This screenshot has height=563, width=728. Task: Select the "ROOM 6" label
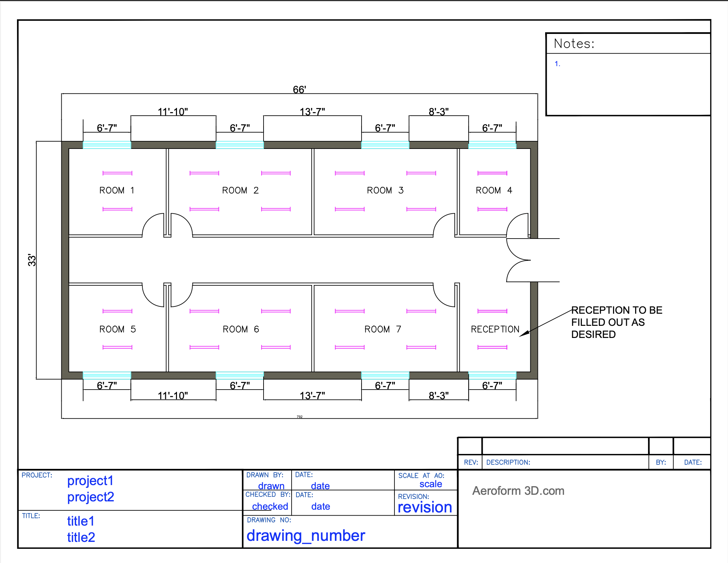[241, 329]
